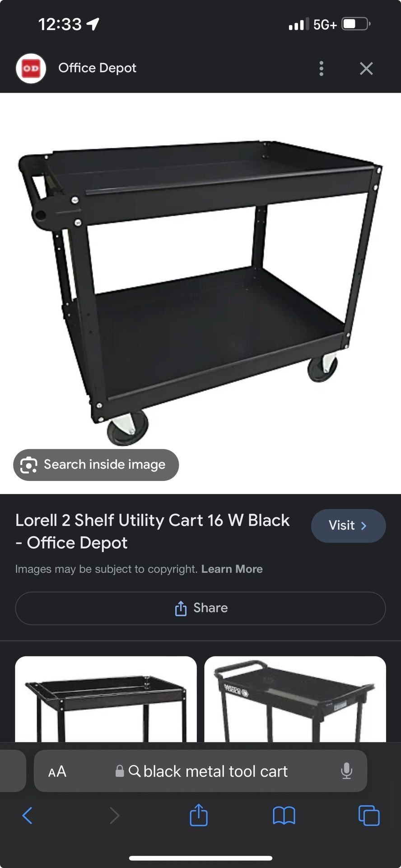This screenshot has width=401, height=868.
Task: Open the AA text size menu
Action: tap(57, 771)
